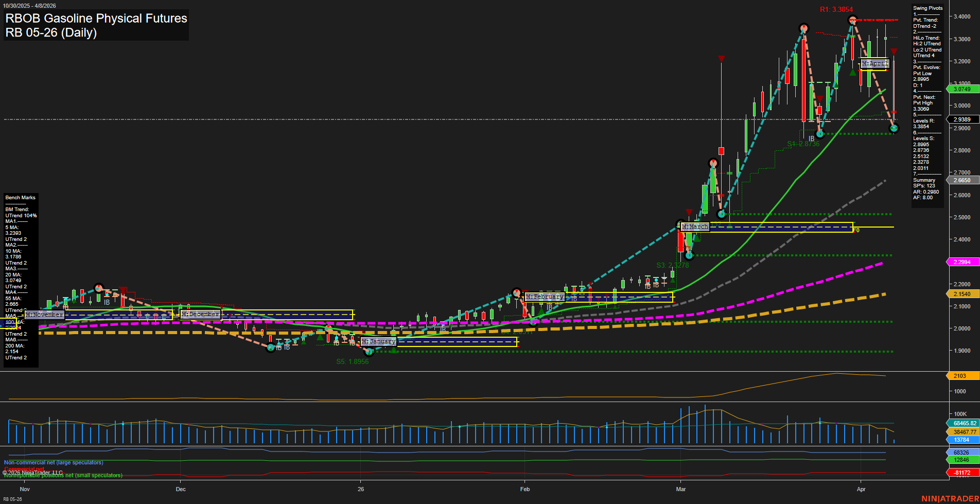Toggle the Commercial net line visibility
Viewport: 980px width, 504px height.
(24, 469)
